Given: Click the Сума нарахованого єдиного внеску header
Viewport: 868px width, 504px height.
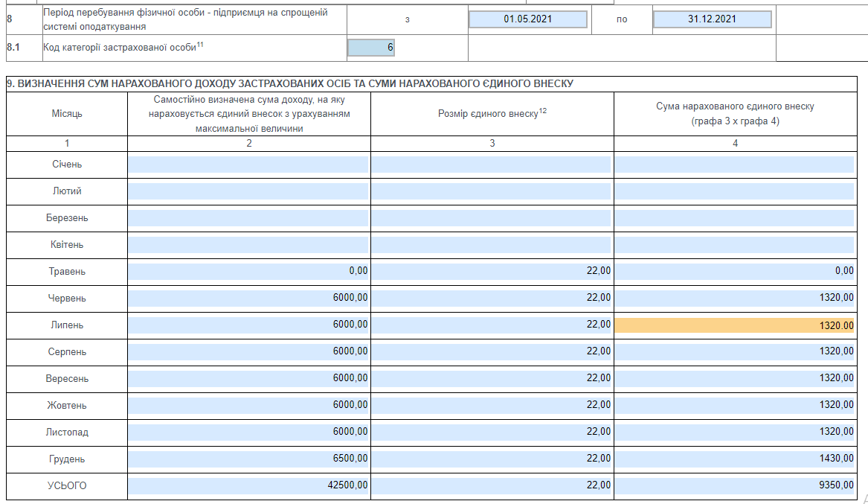Looking at the screenshot, I should pyautogui.click(x=735, y=114).
